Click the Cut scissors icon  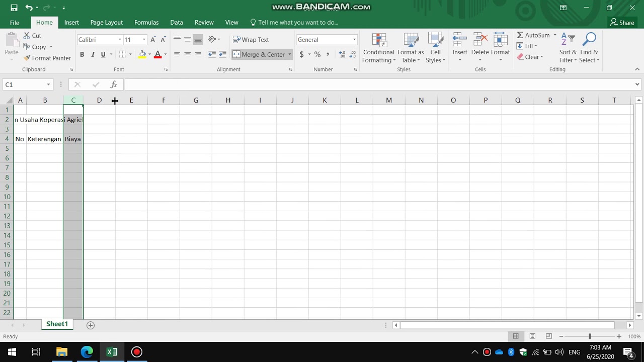pyautogui.click(x=27, y=36)
